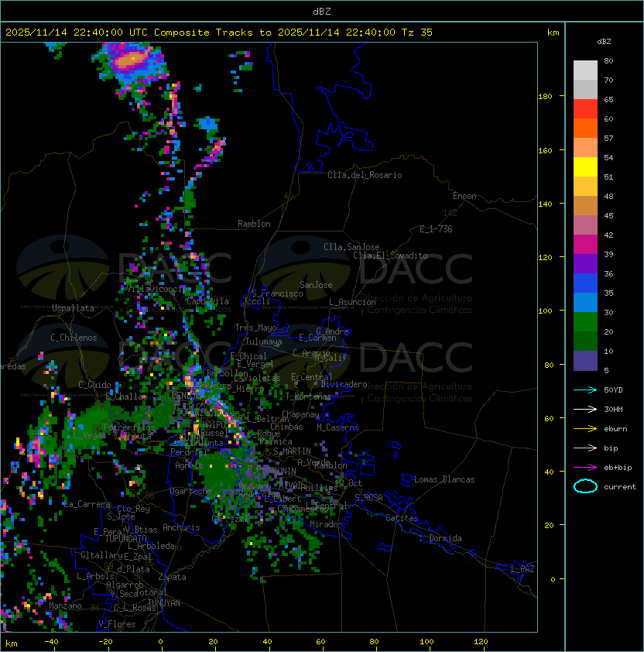Click the 'Ugarteche' map label
The image size is (644, 652).
(191, 491)
